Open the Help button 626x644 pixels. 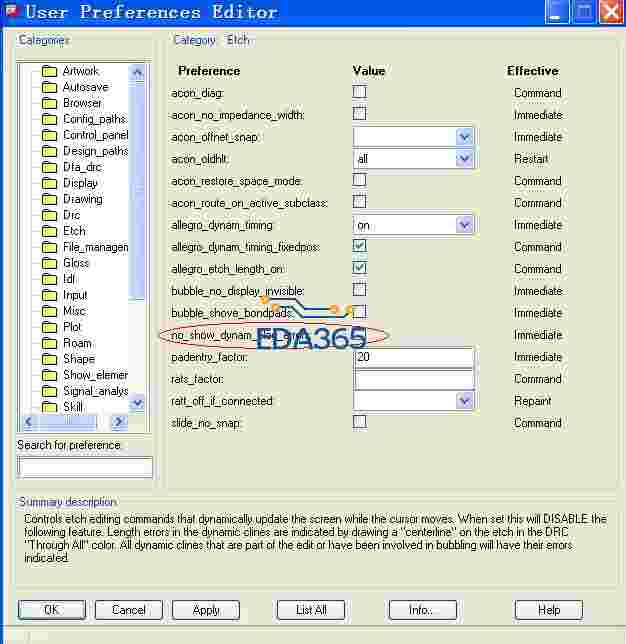click(x=548, y=610)
